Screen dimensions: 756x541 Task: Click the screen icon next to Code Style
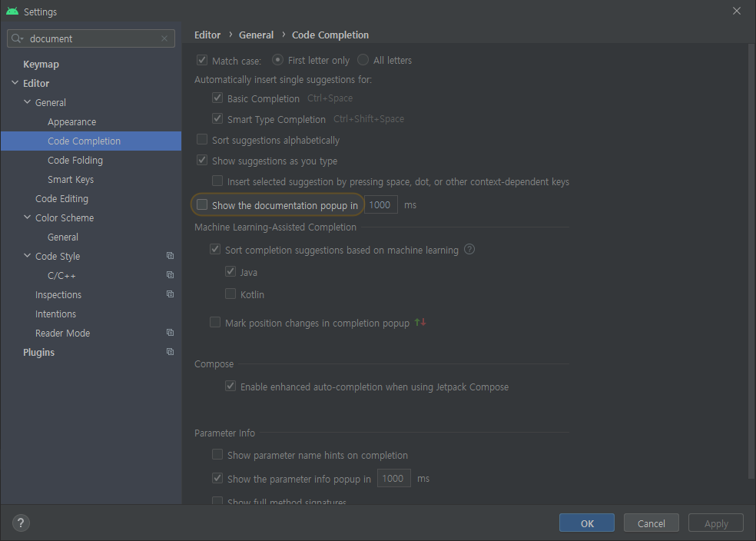(170, 255)
